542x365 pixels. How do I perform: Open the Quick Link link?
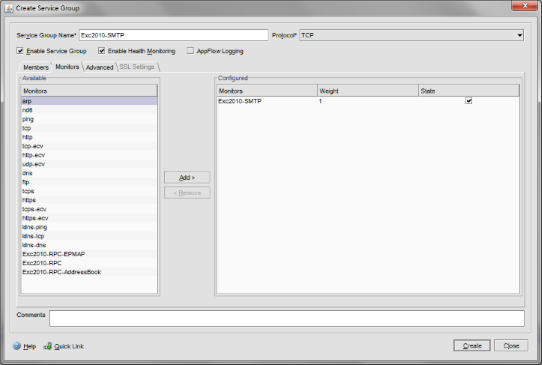(x=69, y=346)
